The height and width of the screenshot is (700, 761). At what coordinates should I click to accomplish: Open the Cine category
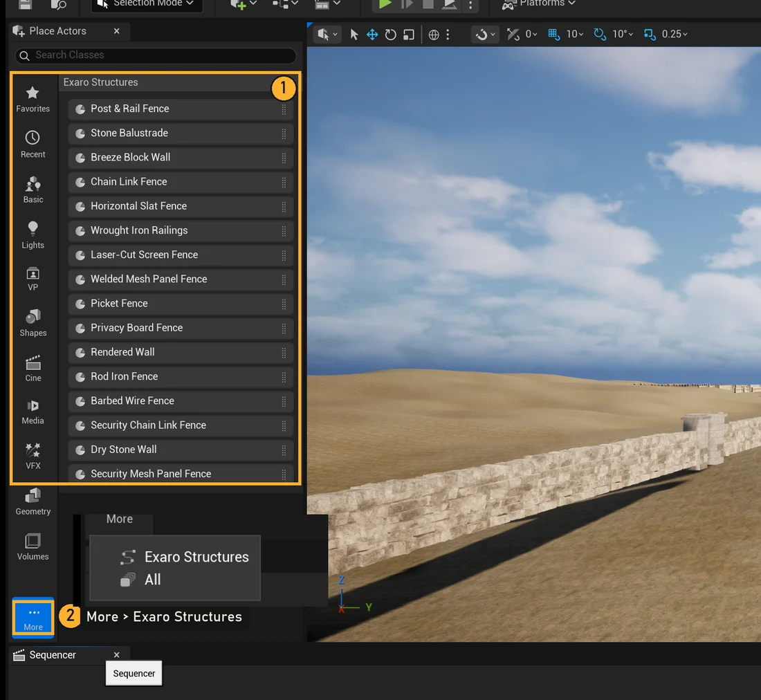click(33, 369)
